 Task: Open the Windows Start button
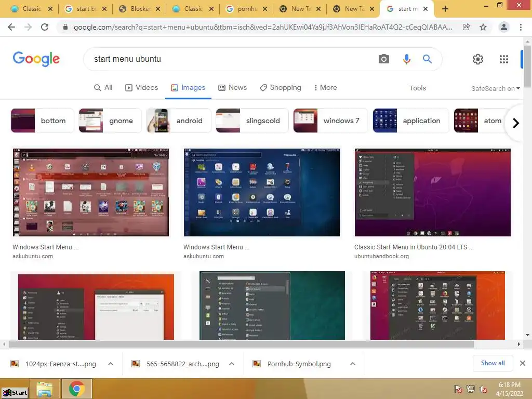pyautogui.click(x=15, y=393)
